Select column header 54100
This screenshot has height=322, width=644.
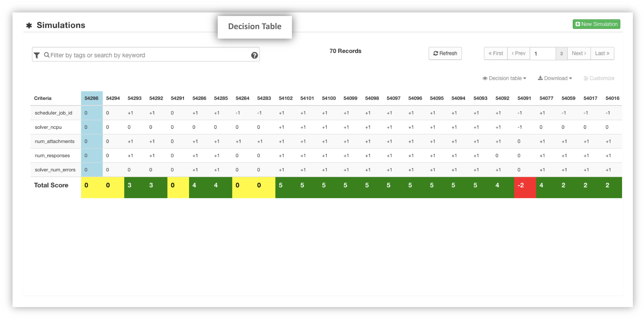[329, 98]
